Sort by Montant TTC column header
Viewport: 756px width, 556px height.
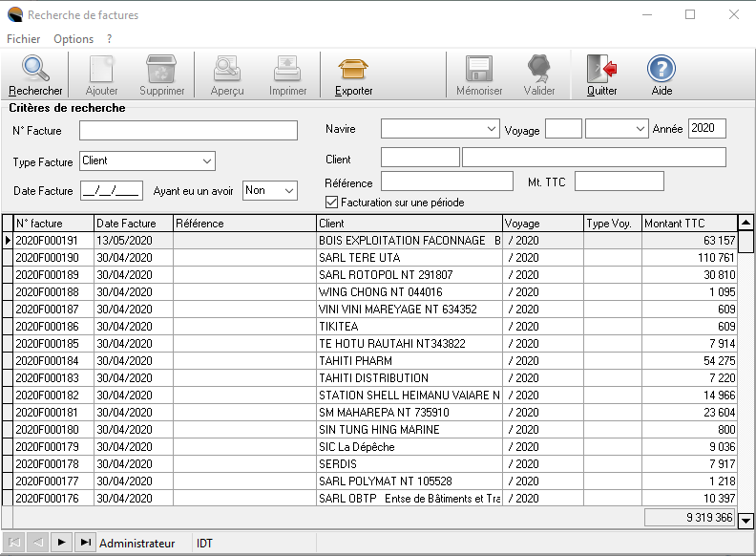689,224
